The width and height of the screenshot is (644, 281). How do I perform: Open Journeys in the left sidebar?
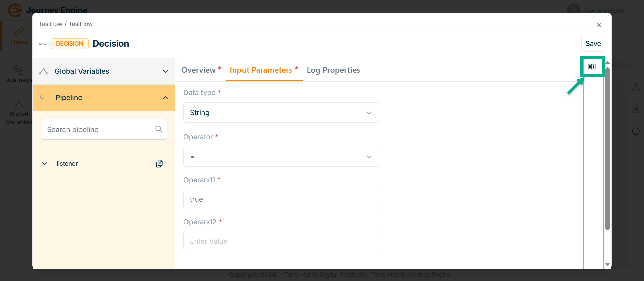[x=19, y=74]
